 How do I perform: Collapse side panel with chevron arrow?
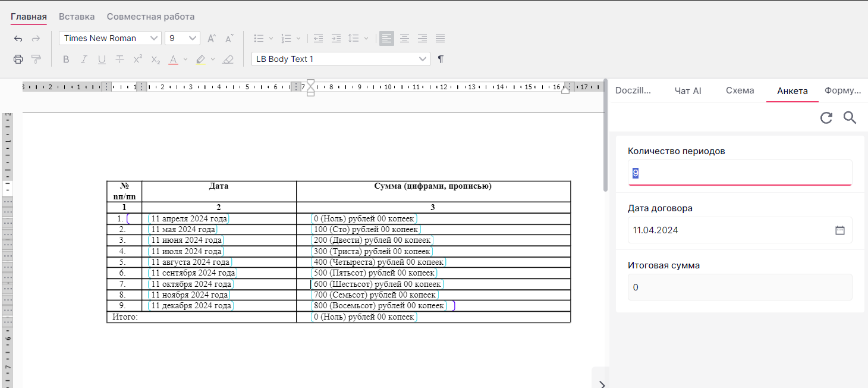point(602,384)
